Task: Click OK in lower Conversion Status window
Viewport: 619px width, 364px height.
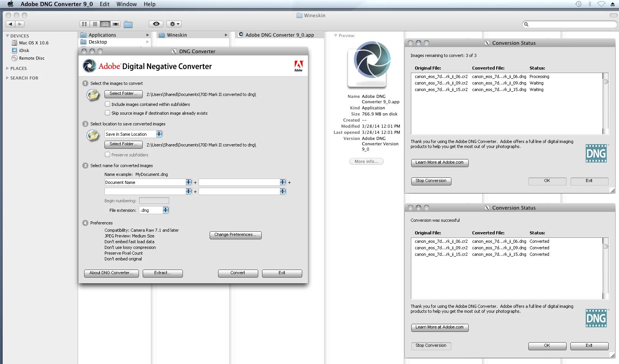Action: [x=547, y=346]
